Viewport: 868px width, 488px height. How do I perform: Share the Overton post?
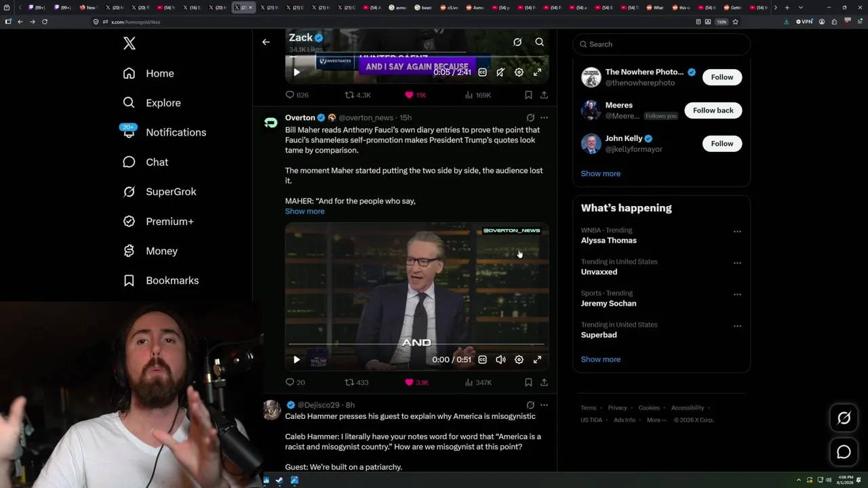(544, 382)
